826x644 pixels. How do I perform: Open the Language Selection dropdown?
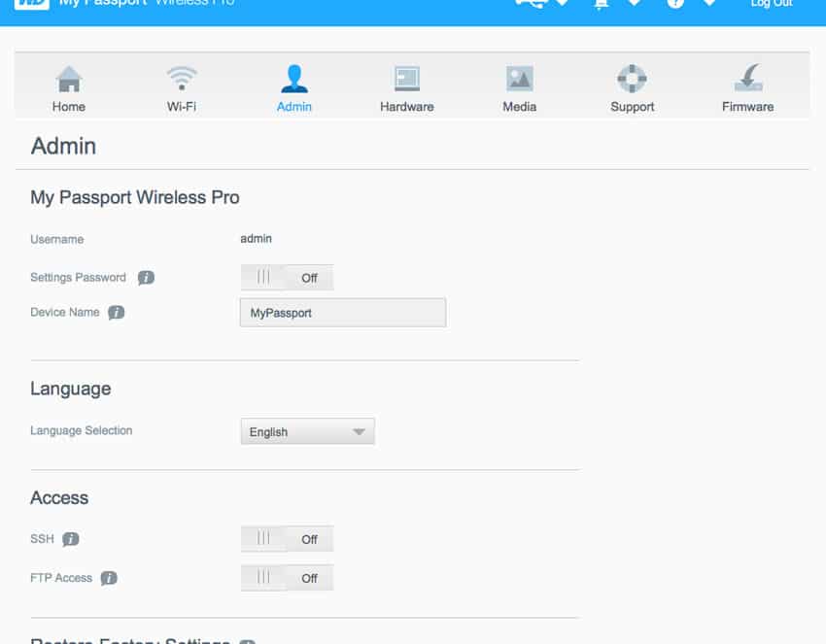pos(308,432)
